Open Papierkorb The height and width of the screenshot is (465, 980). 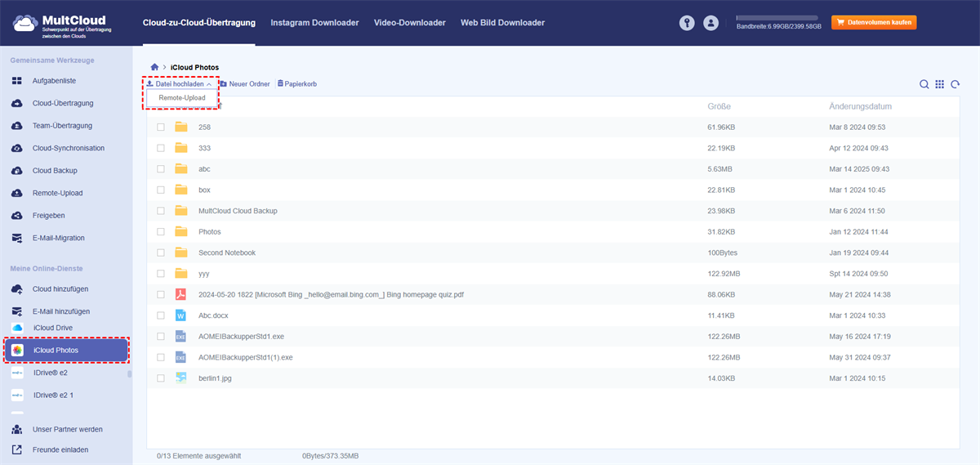[x=297, y=84]
